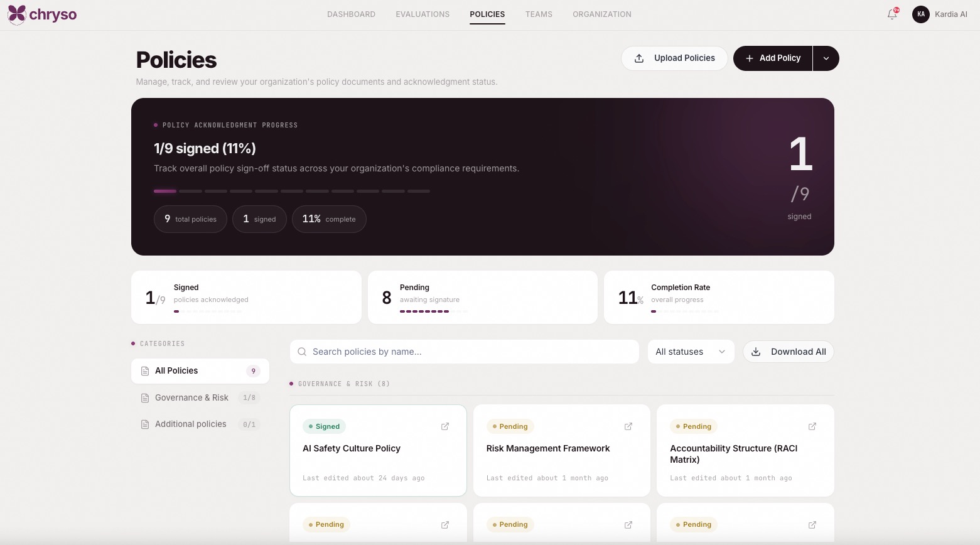Image resolution: width=980 pixels, height=545 pixels.
Task: Click the Add Policy button
Action: [773, 58]
